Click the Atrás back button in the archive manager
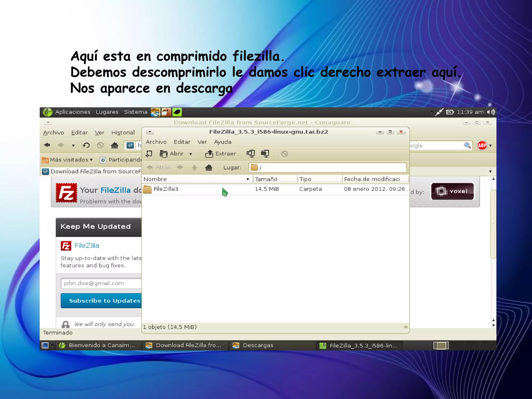The image size is (532, 399). click(159, 167)
